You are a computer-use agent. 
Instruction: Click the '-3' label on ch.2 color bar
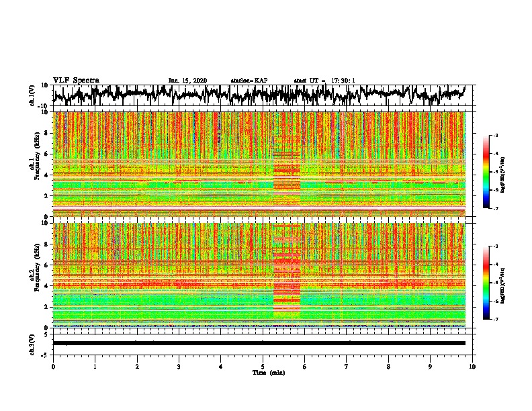click(495, 246)
